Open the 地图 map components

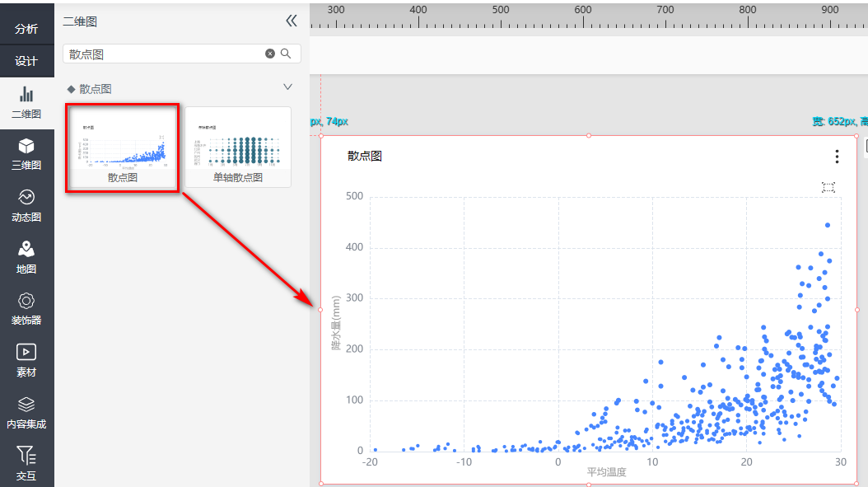coord(26,256)
